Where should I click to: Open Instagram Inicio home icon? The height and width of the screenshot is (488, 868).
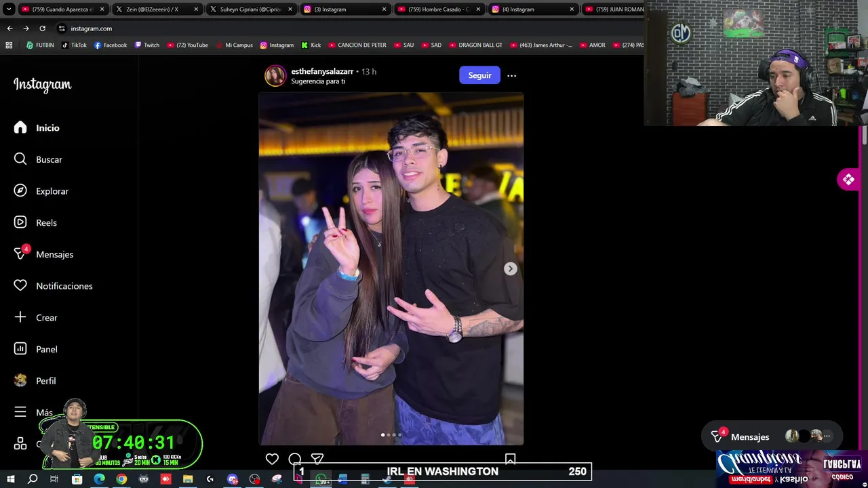click(x=20, y=127)
